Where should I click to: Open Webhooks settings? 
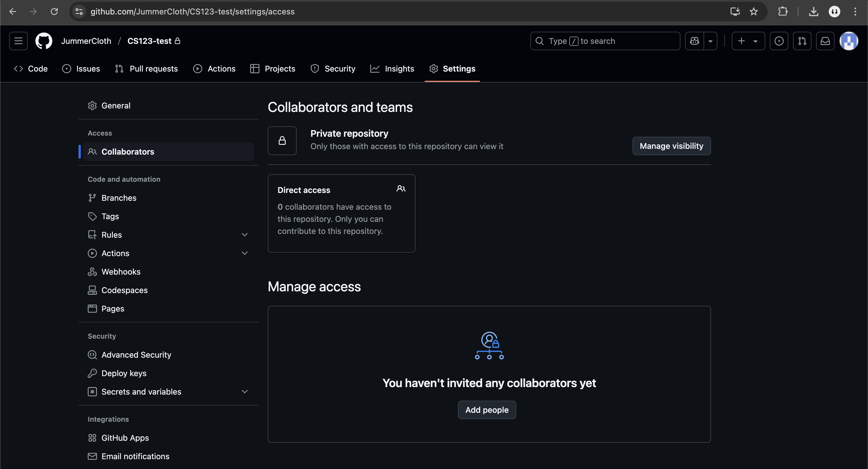point(169,271)
